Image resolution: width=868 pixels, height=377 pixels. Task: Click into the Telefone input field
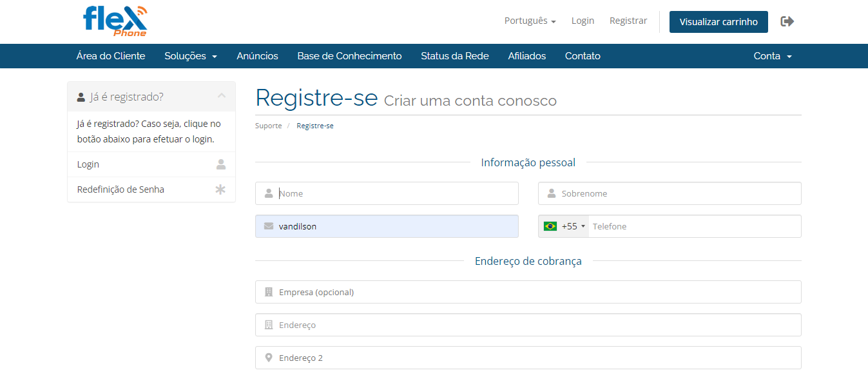(693, 226)
